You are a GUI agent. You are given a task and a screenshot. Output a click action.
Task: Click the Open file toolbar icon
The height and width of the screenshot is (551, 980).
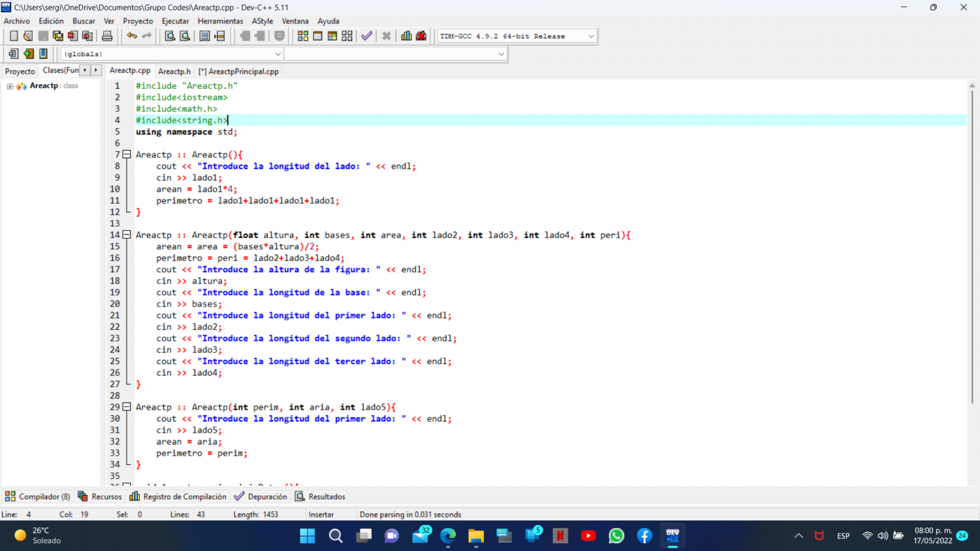pos(28,36)
